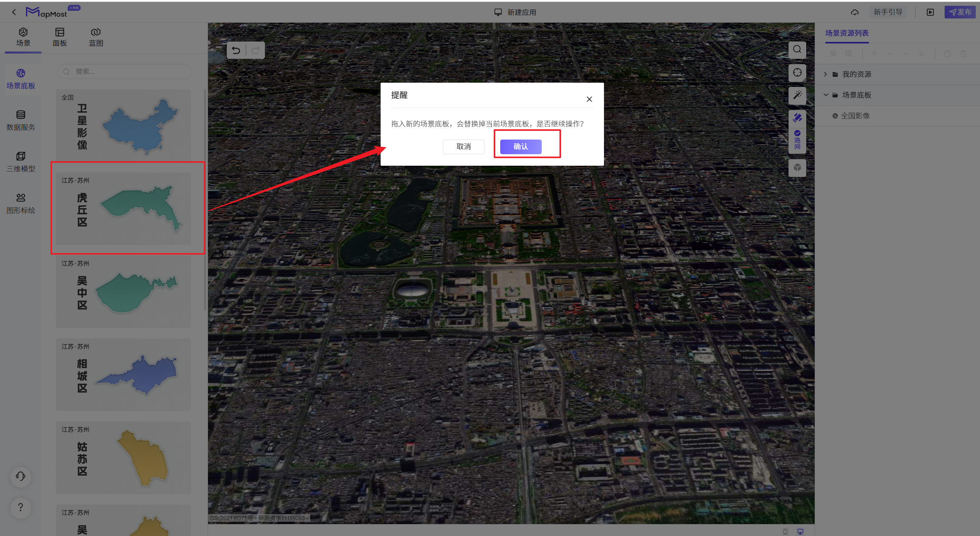Click the satellite imagery layer icon
The width and height of the screenshot is (980, 536).
(x=797, y=118)
